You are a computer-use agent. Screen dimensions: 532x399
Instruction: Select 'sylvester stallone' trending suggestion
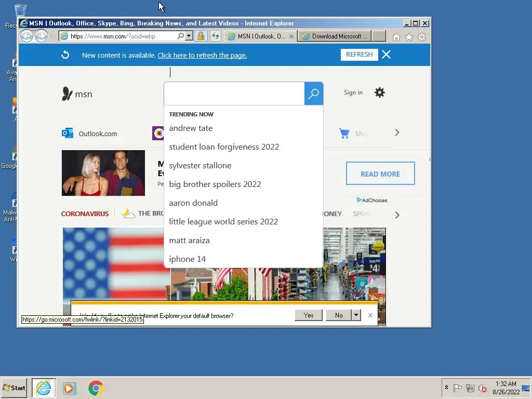tap(200, 166)
